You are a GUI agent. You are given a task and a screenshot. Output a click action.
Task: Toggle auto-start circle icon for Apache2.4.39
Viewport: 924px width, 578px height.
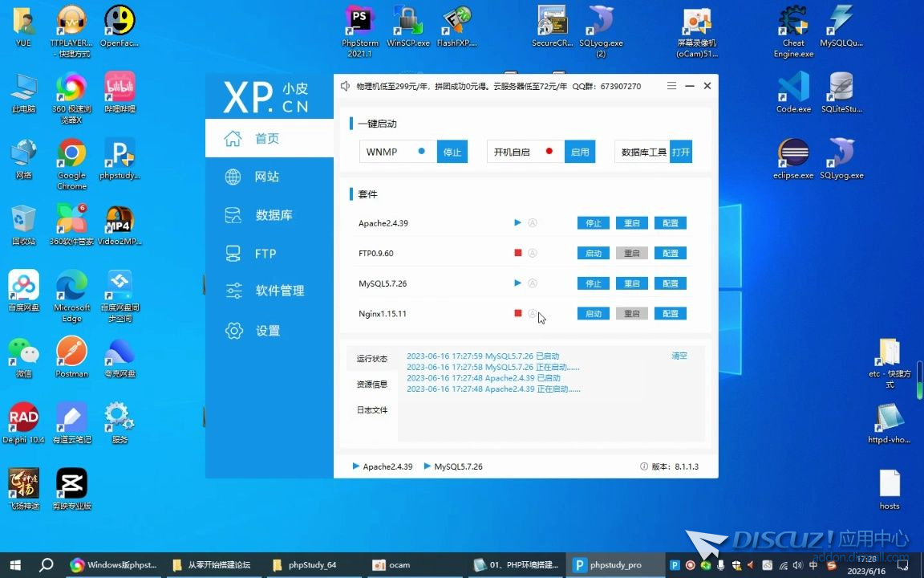click(x=532, y=223)
